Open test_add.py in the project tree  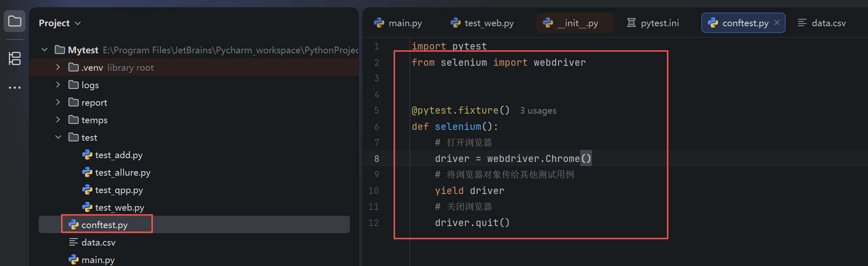tap(119, 155)
